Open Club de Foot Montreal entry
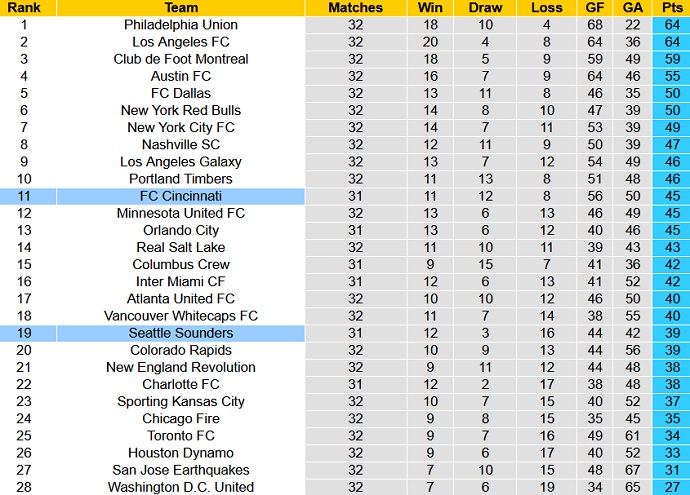 (x=181, y=59)
